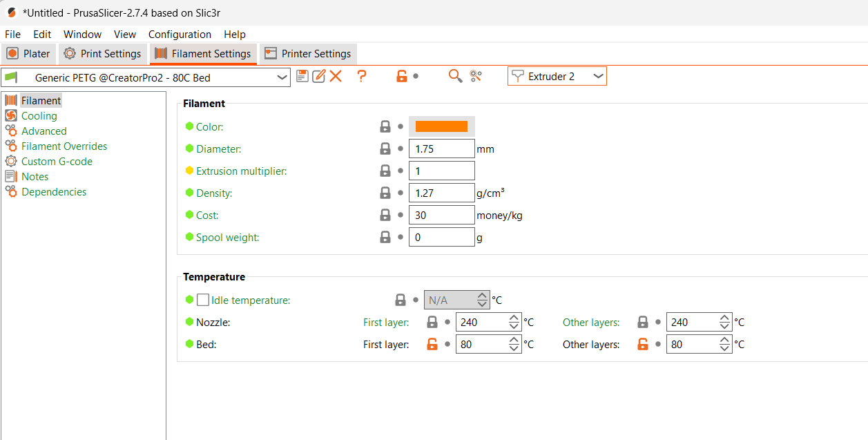This screenshot has height=440, width=868.
Task: Open the Filament Overrides page
Action: coord(64,146)
